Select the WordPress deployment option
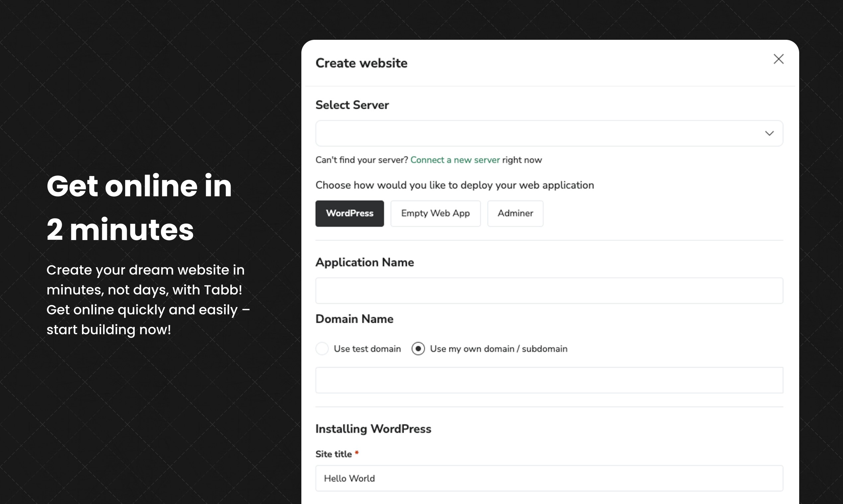This screenshot has width=843, height=504. (x=349, y=213)
